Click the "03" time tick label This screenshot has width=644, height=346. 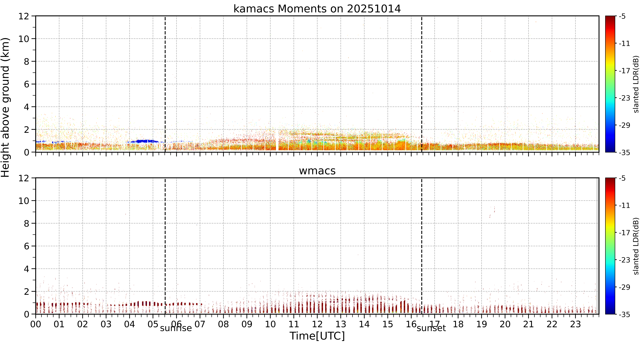click(106, 324)
